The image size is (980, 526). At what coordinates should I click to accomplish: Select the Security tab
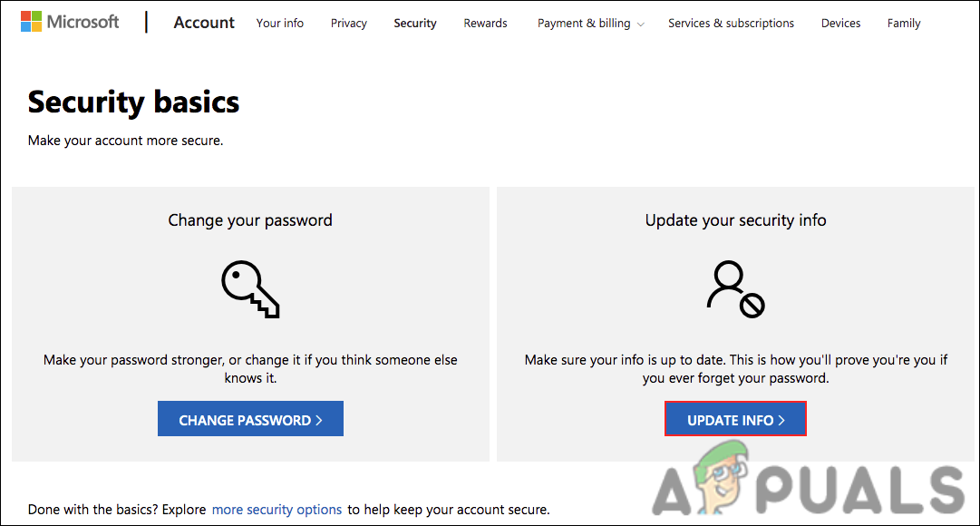tap(415, 24)
